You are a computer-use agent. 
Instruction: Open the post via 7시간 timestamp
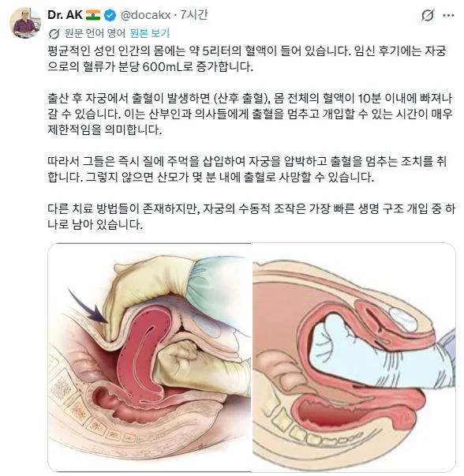pos(194,14)
